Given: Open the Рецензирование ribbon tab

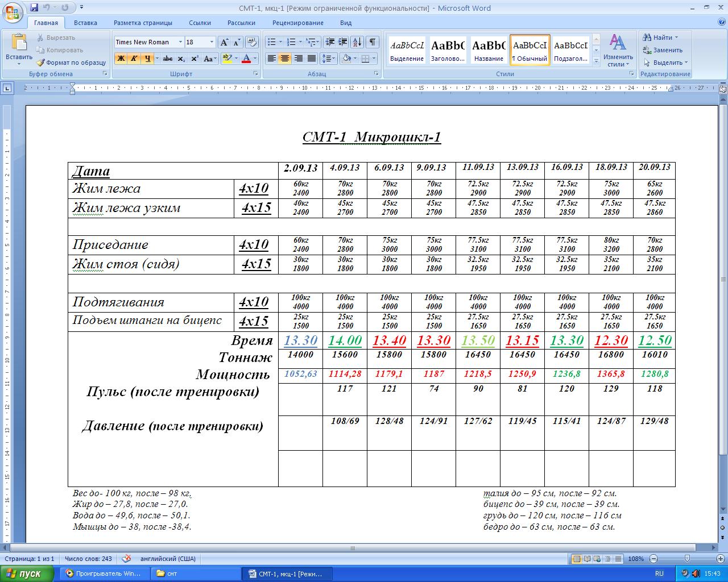Looking at the screenshot, I should 297,23.
